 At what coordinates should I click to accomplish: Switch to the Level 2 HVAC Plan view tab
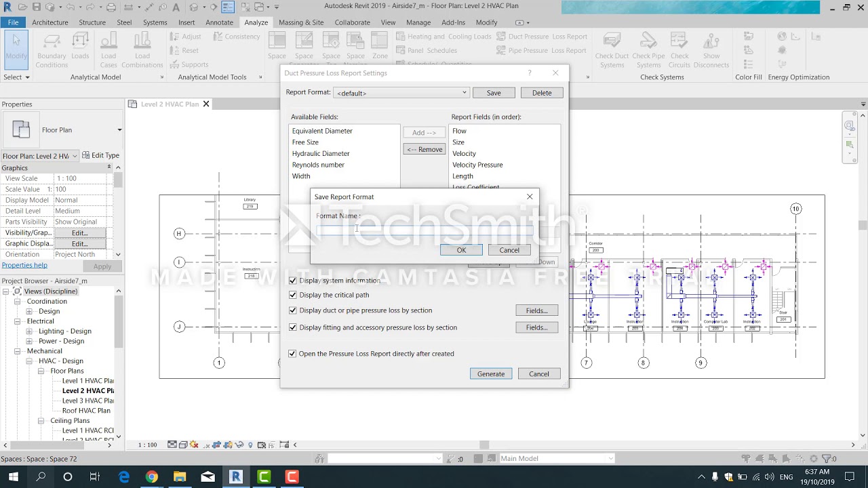click(x=170, y=104)
